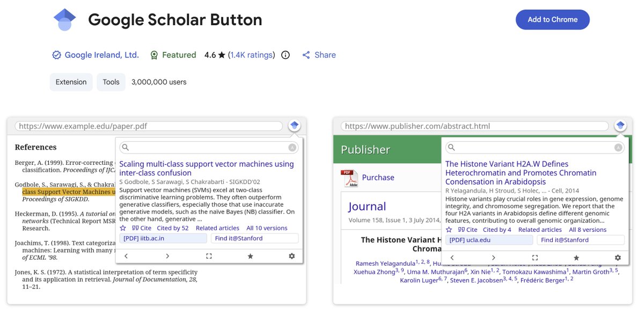Click fullscreen icon in right popup

[535, 258]
